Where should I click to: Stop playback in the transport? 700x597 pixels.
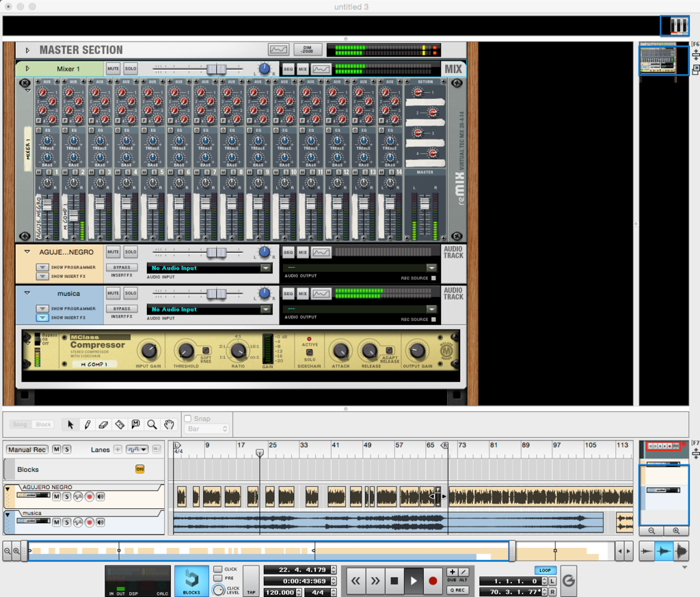(394, 581)
